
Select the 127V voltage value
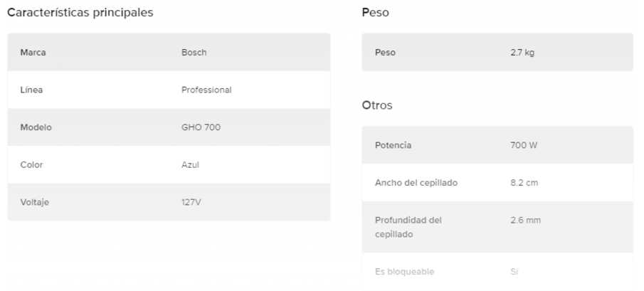tap(191, 202)
